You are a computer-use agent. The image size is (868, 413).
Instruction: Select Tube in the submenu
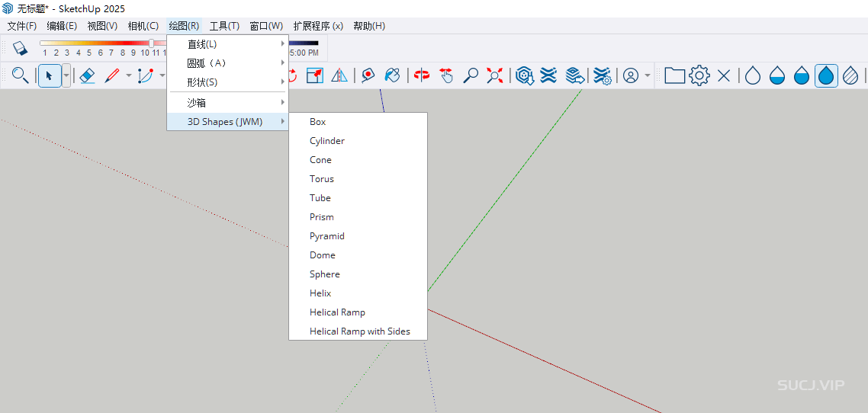click(358, 198)
